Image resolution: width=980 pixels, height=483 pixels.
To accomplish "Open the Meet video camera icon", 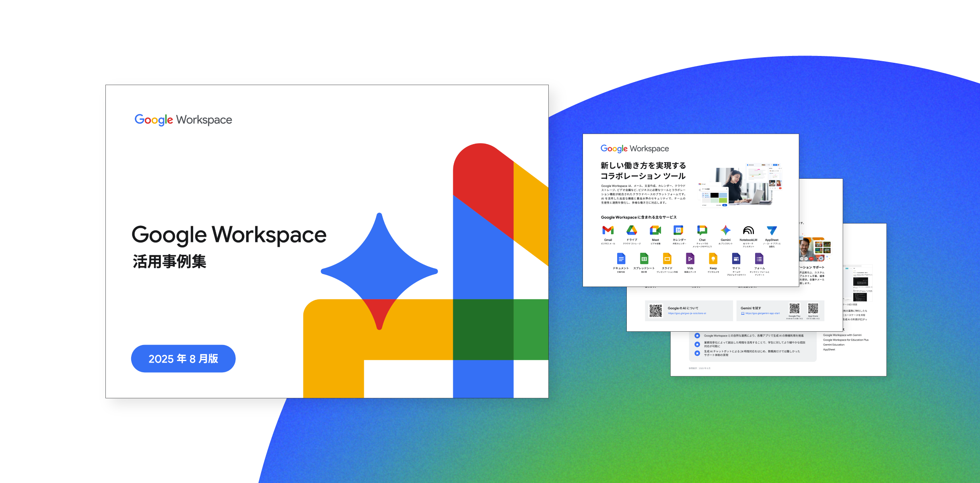I will click(x=655, y=230).
